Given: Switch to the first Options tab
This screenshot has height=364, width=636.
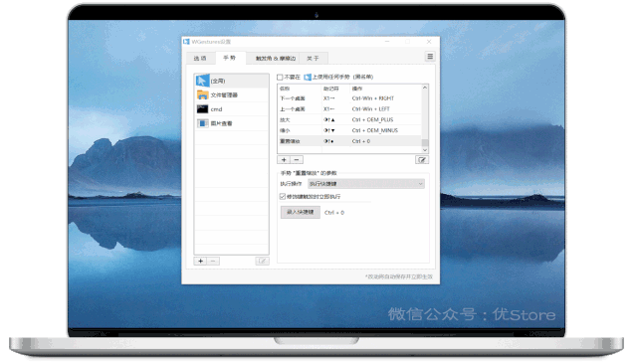Looking at the screenshot, I should point(200,59).
